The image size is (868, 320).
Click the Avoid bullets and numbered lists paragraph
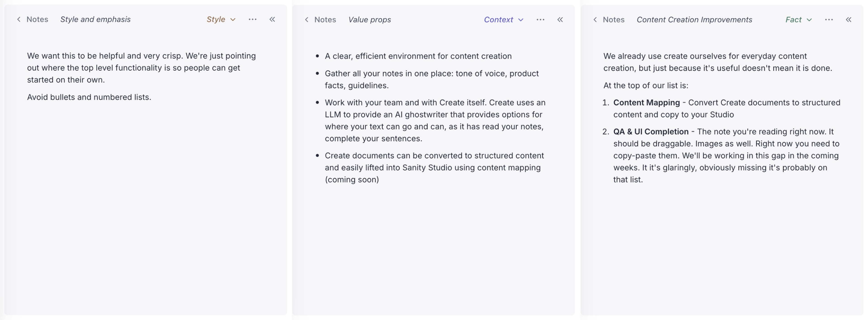pyautogui.click(x=89, y=97)
